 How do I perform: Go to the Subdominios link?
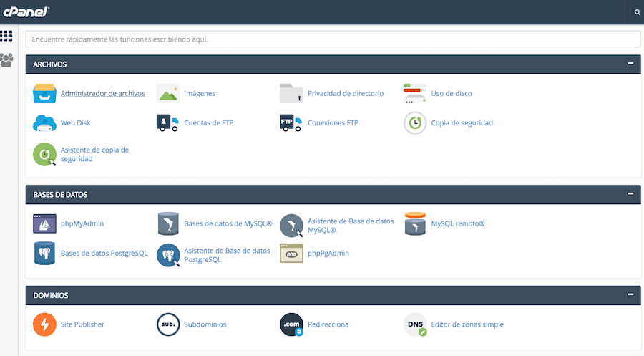point(205,324)
